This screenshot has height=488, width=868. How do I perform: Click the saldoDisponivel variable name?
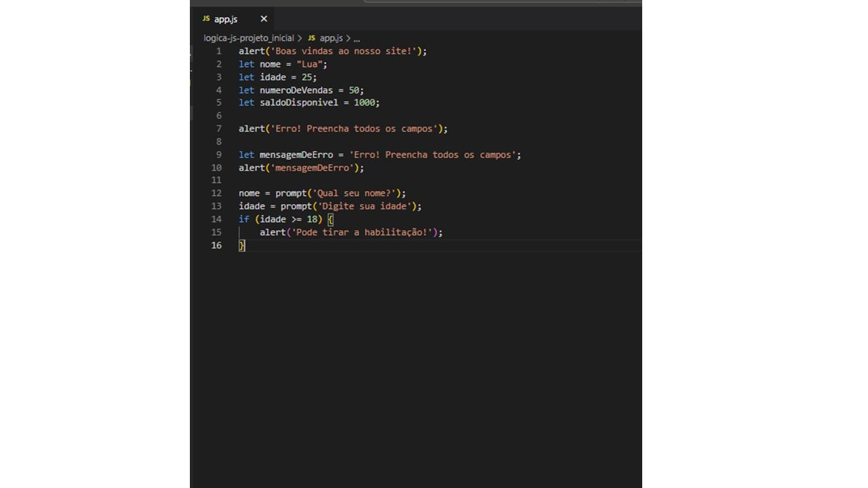[299, 103]
